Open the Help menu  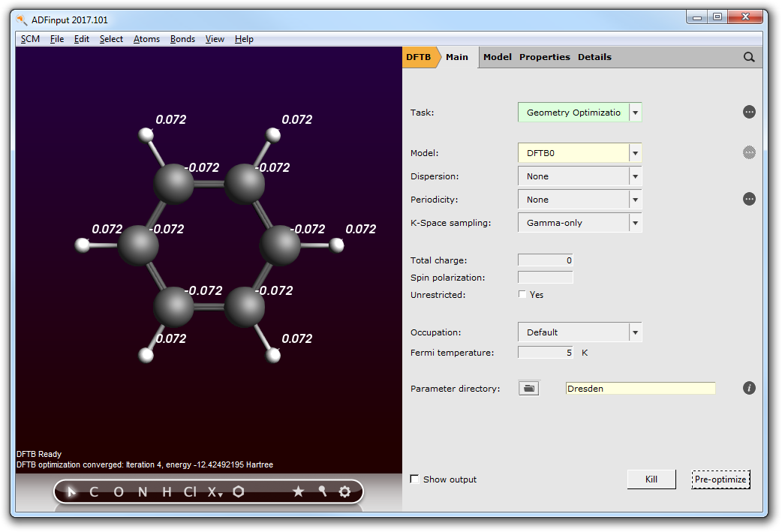(244, 39)
